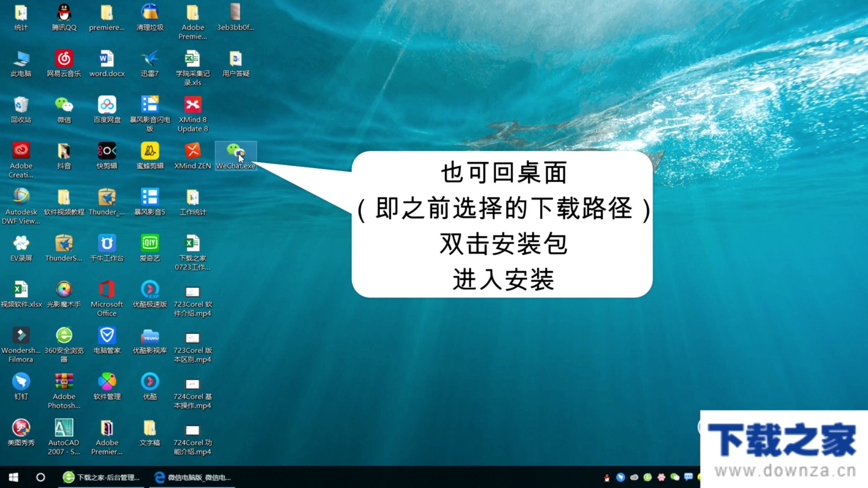This screenshot has width=868, height=488.
Task: Open the Windows Start menu
Action: [x=14, y=477]
